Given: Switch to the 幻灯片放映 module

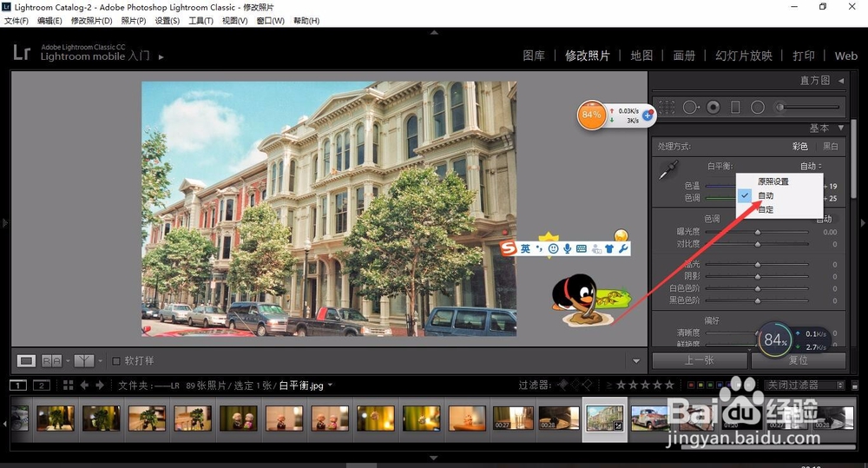Looking at the screenshot, I should coord(744,56).
